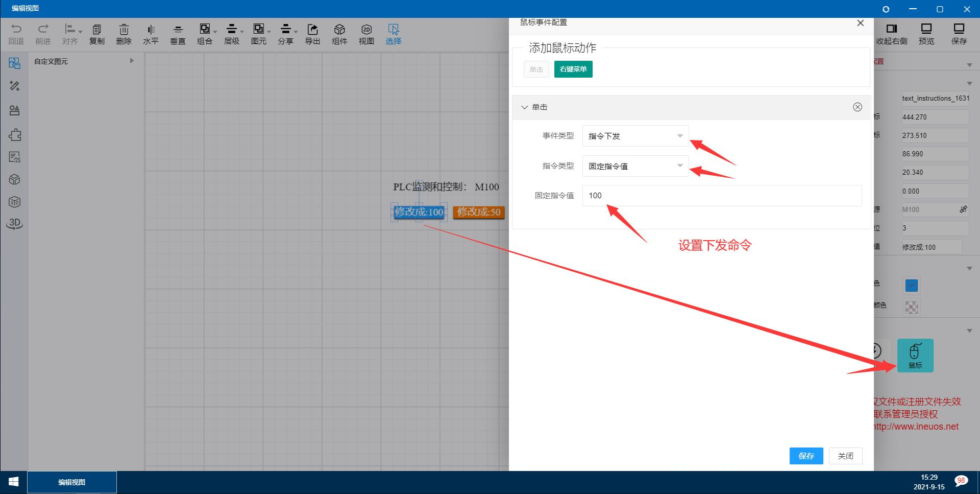Open the http://www.ineuos.net link
This screenshot has height=494, width=980.
[916, 427]
